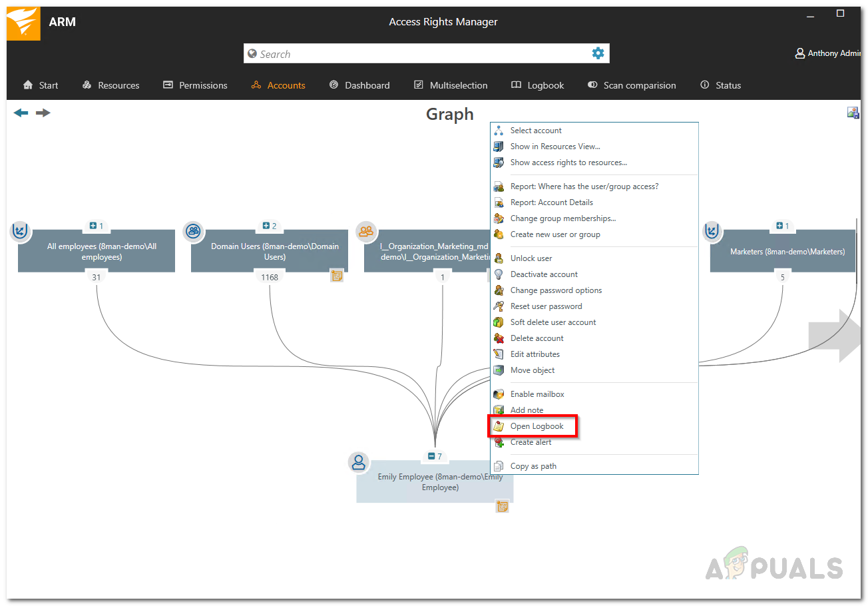868x606 pixels.
Task: Select Deactivate account
Action: click(x=594, y=274)
